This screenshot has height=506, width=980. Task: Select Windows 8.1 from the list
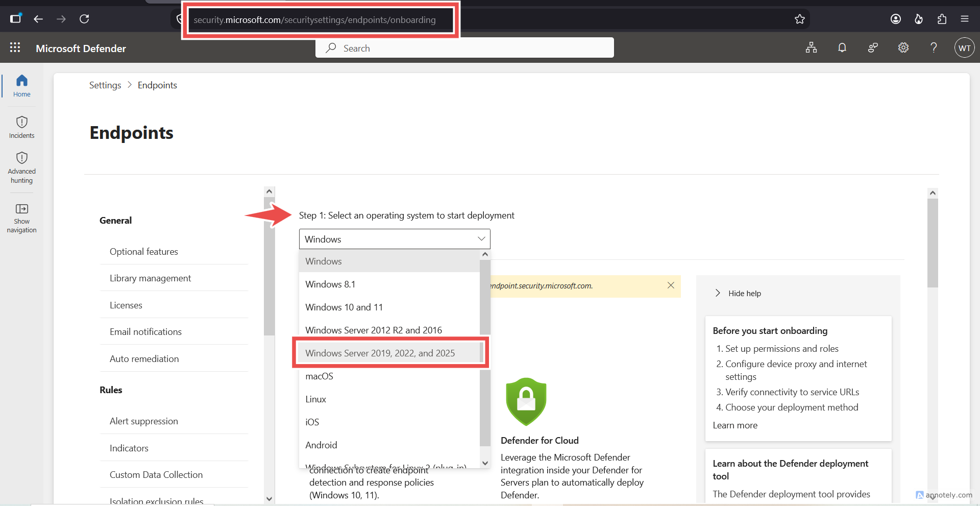tap(389, 284)
